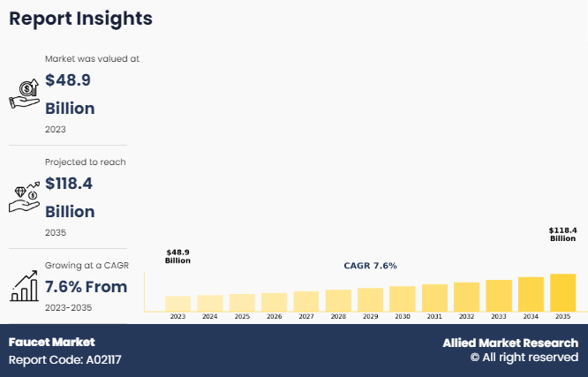This screenshot has height=377, width=588.
Task: Click the 2035 bar in the chart
Action: pos(562,292)
